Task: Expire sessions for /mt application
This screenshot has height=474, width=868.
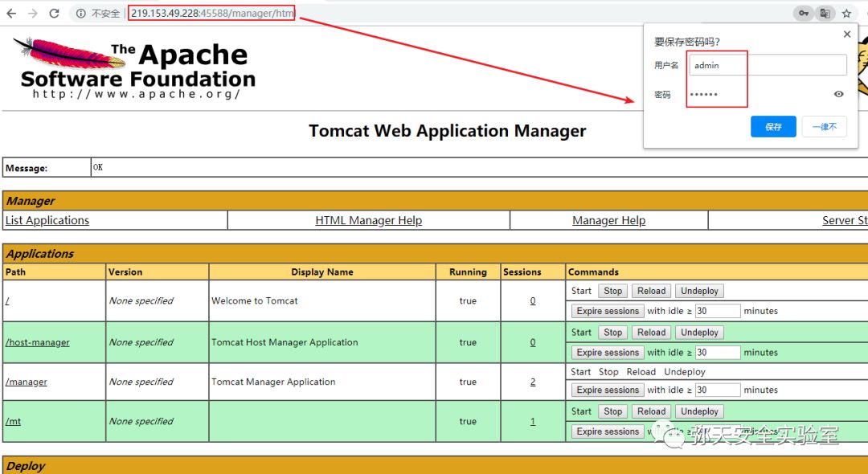Action: 608,431
